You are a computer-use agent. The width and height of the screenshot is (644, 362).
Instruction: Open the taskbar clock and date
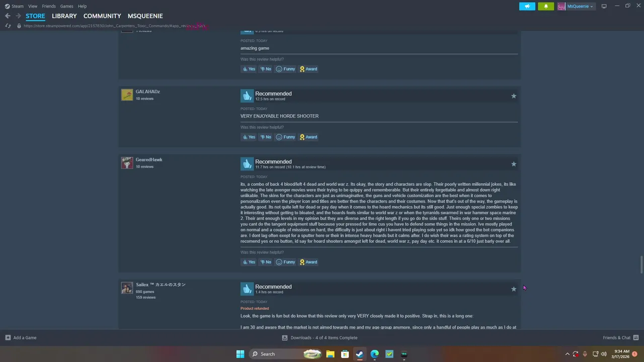tap(621, 354)
